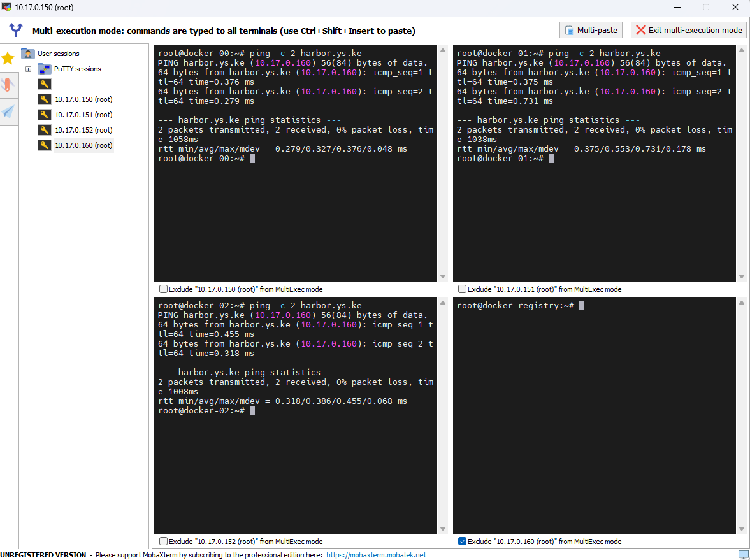750x560 pixels.
Task: Click ping command line in docker-02 terminal
Action: point(260,306)
